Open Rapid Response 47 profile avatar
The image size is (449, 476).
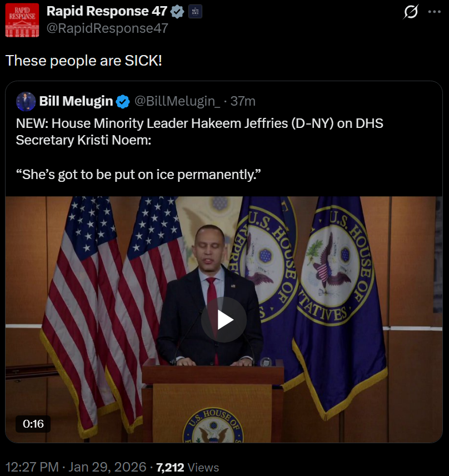pyautogui.click(x=22, y=20)
